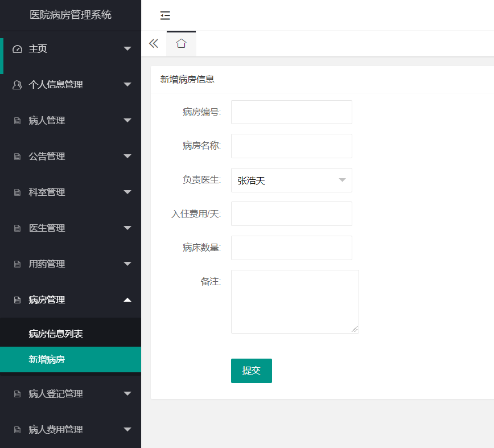Viewport: 494px width, 448px height.
Task: Open the 主页 menu label
Action: coord(38,49)
